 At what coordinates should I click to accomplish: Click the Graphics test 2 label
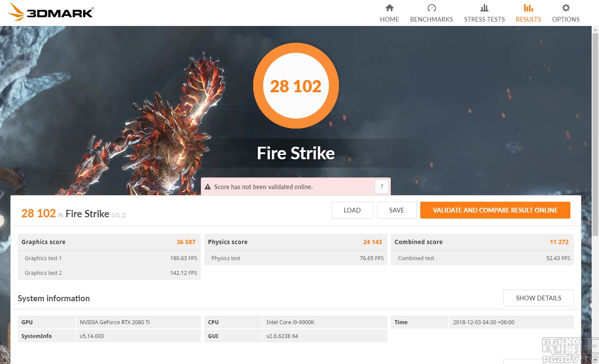(43, 273)
